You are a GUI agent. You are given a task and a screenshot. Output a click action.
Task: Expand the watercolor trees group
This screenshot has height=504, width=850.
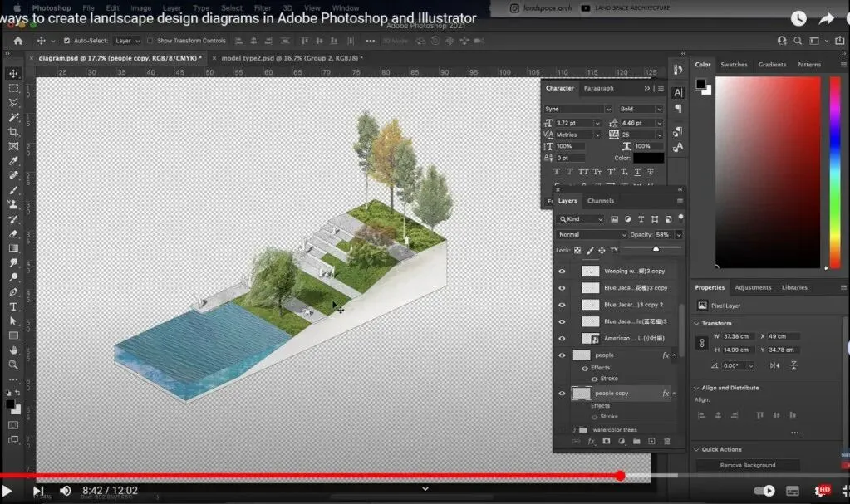[x=574, y=430]
